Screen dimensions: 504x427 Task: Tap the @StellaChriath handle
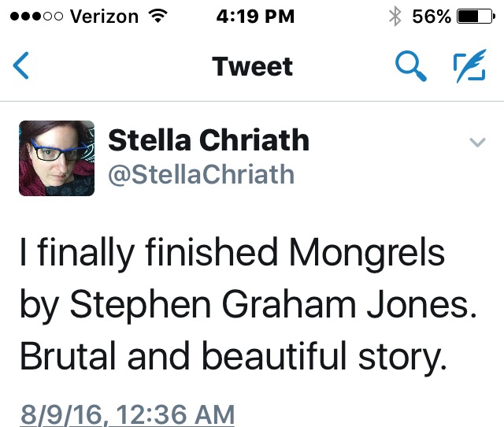click(201, 174)
